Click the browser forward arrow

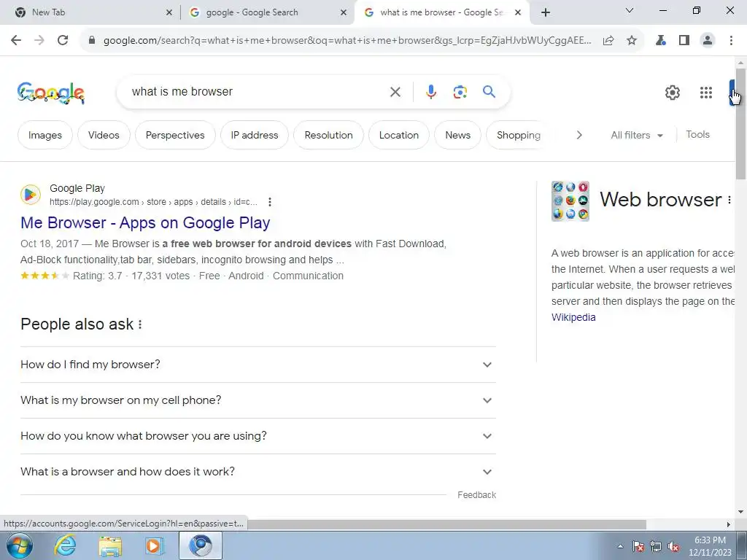[x=39, y=41]
